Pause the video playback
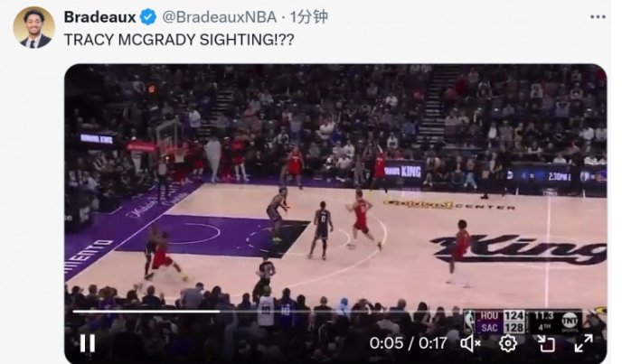This screenshot has height=364, width=622. pos(88,343)
